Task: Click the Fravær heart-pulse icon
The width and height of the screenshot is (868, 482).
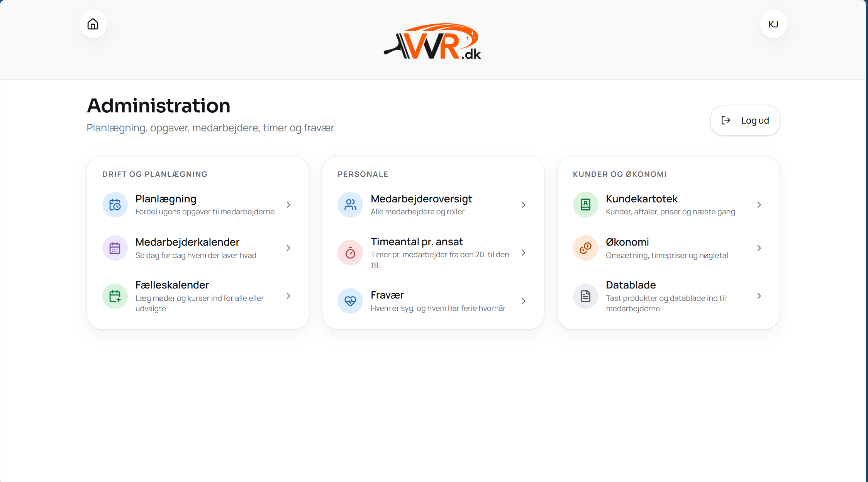Action: [350, 301]
